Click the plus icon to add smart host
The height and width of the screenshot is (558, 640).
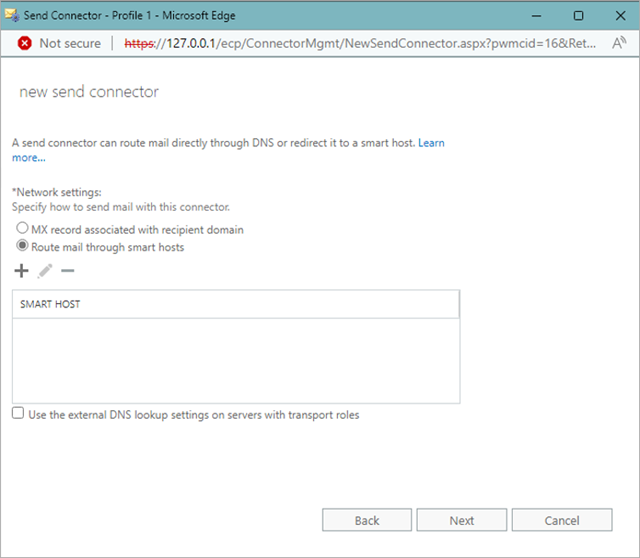22,271
